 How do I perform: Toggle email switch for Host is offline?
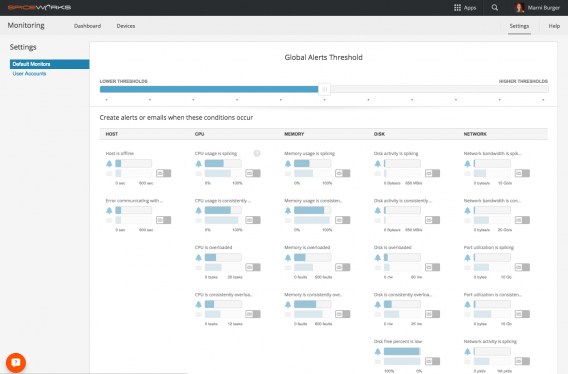click(163, 173)
